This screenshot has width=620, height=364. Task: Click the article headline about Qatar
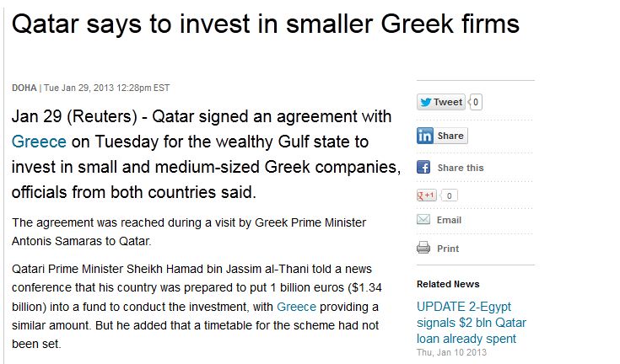pyautogui.click(x=265, y=24)
